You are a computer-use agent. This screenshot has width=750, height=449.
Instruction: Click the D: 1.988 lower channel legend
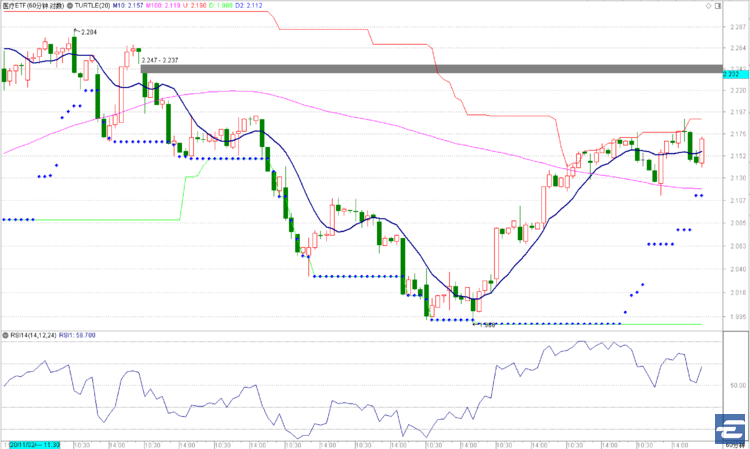(x=221, y=6)
